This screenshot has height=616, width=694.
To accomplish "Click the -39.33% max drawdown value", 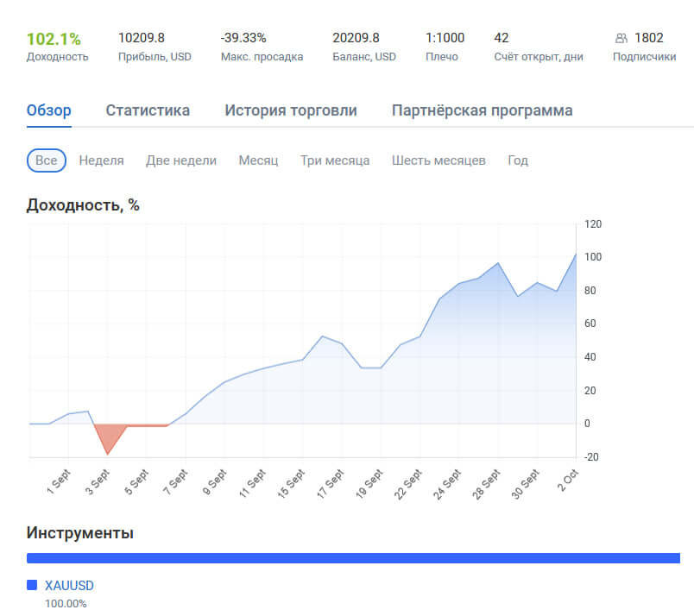I will pyautogui.click(x=243, y=38).
